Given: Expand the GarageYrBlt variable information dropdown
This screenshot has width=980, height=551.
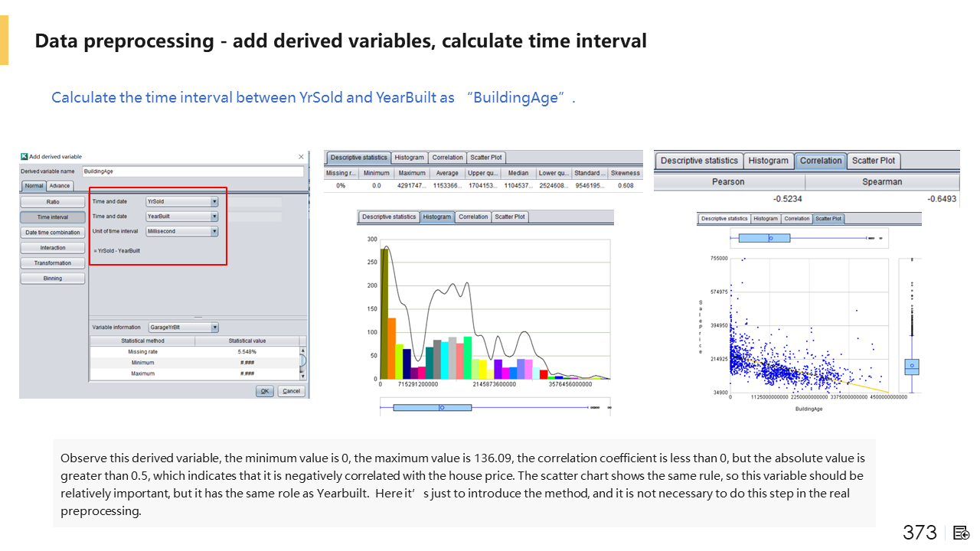Looking at the screenshot, I should 214,328.
